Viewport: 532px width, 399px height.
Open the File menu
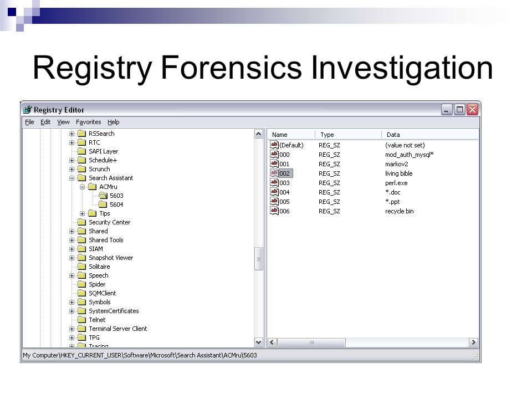tap(29, 122)
